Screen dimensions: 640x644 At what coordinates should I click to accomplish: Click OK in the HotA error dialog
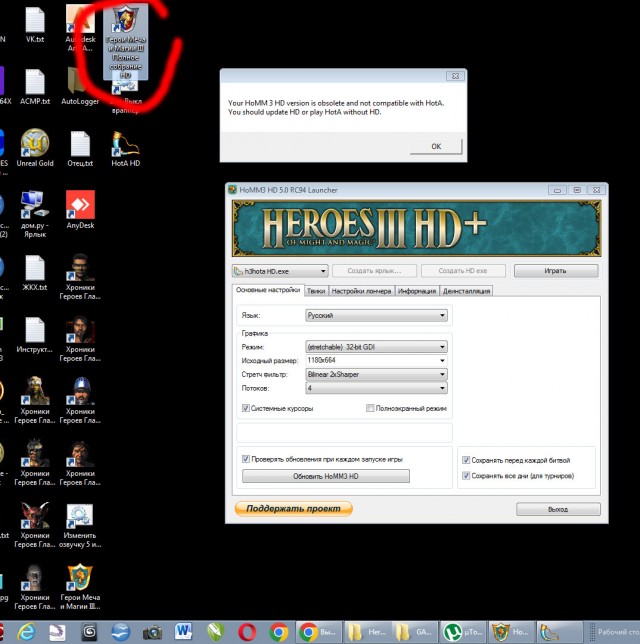coord(436,147)
